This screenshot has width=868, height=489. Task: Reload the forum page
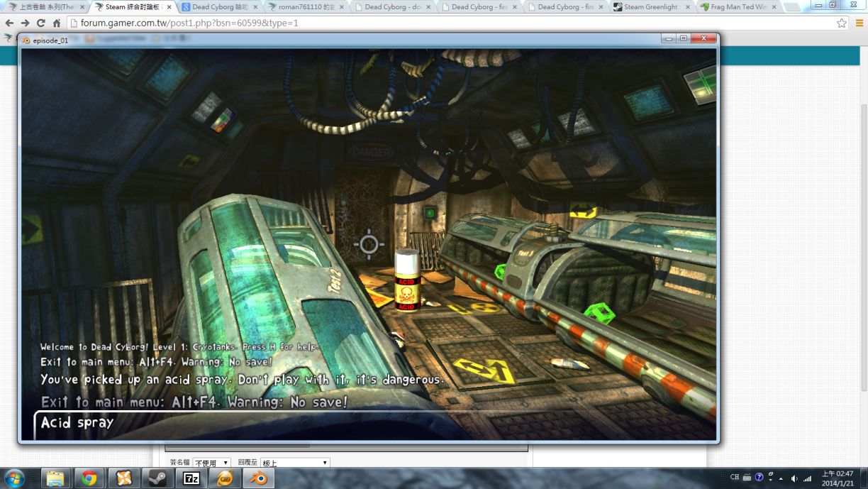tap(41, 23)
